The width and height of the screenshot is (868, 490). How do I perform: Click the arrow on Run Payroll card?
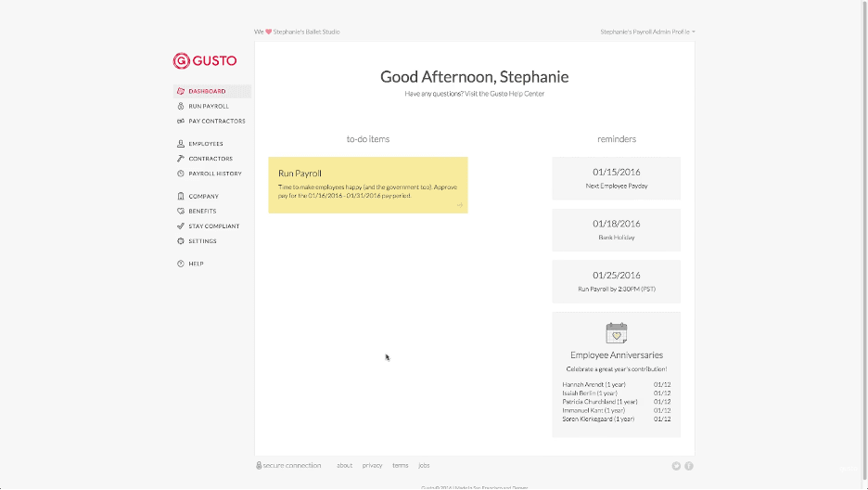pyautogui.click(x=459, y=205)
